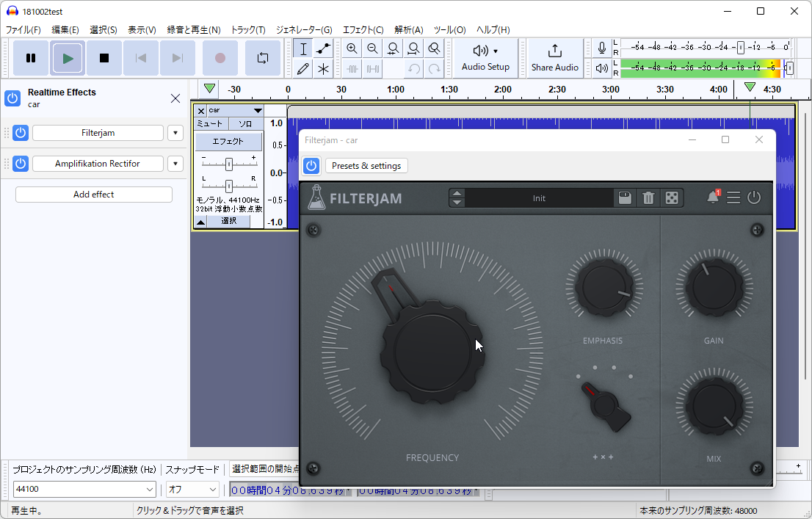Image resolution: width=812 pixels, height=519 pixels.
Task: Expand the Filterjam effect options dropdown arrow
Action: [x=175, y=133]
